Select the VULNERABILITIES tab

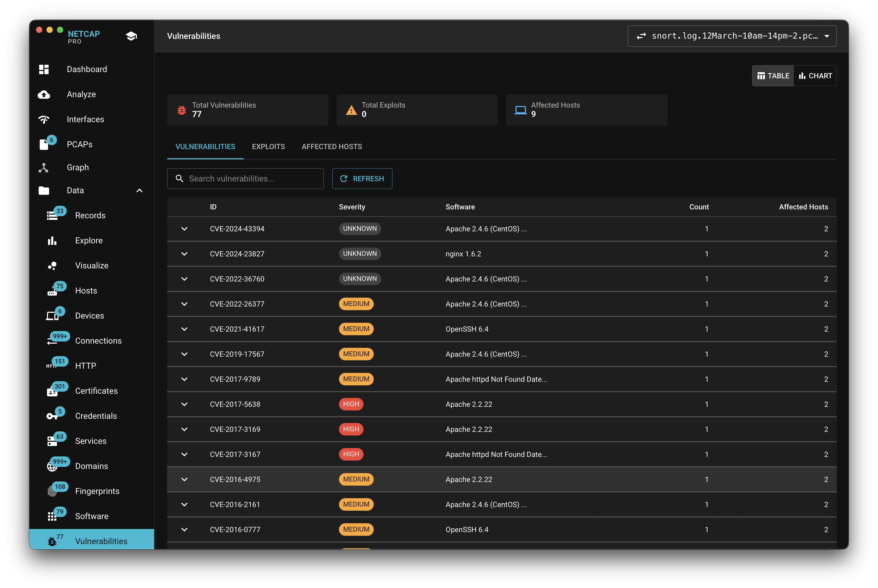point(206,147)
